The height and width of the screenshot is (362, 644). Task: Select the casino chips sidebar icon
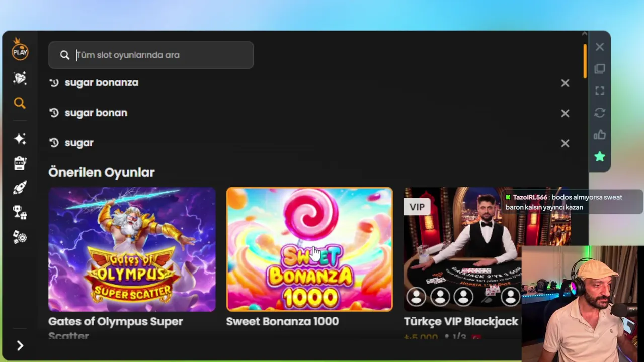(x=20, y=237)
